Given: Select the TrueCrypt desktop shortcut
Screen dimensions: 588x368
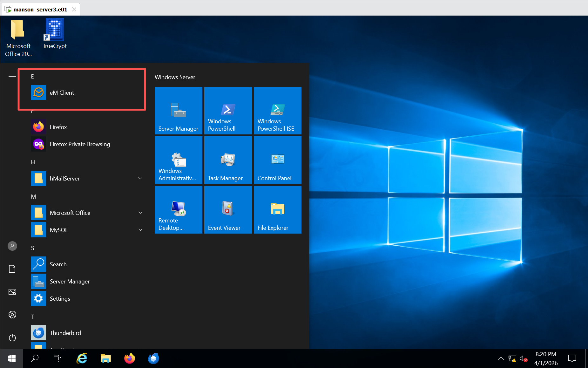Looking at the screenshot, I should click(55, 34).
